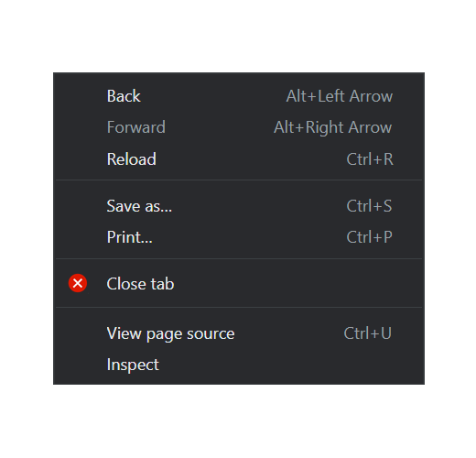Click the separator line above View page source
Screen dimensions: 476x458
click(x=239, y=307)
